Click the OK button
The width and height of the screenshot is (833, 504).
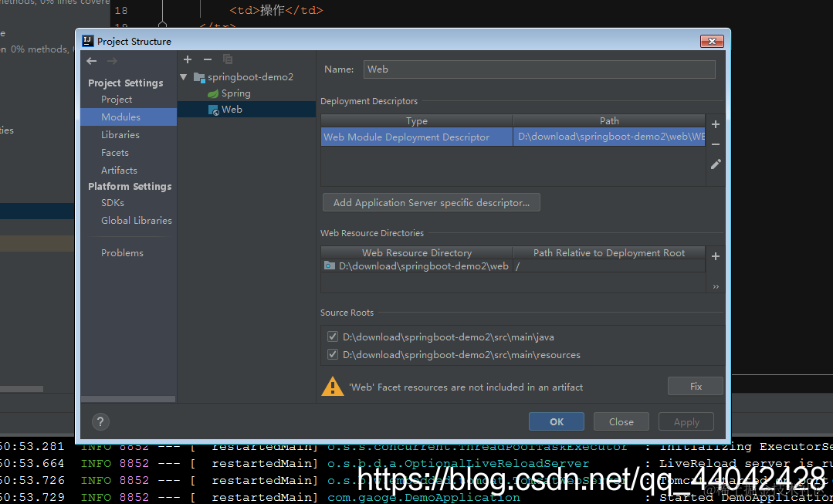click(x=556, y=421)
